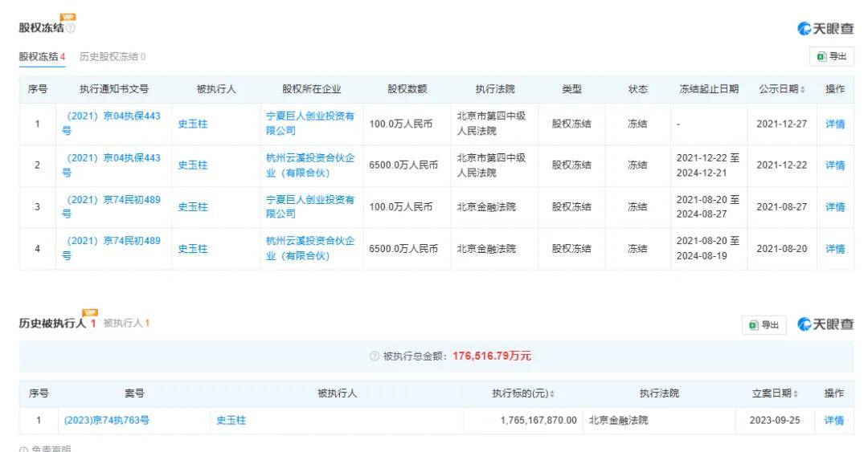Click the 股权所在企业 column header

coord(312,89)
